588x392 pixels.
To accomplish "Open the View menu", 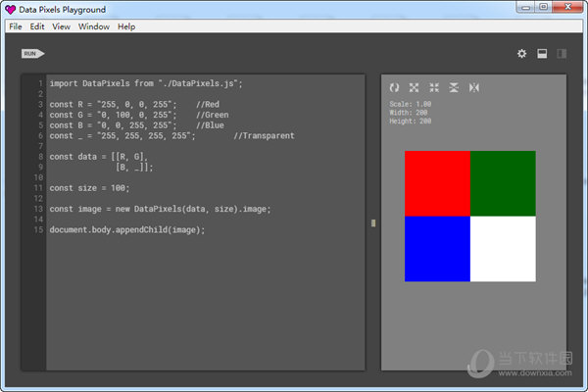I will tap(61, 26).
